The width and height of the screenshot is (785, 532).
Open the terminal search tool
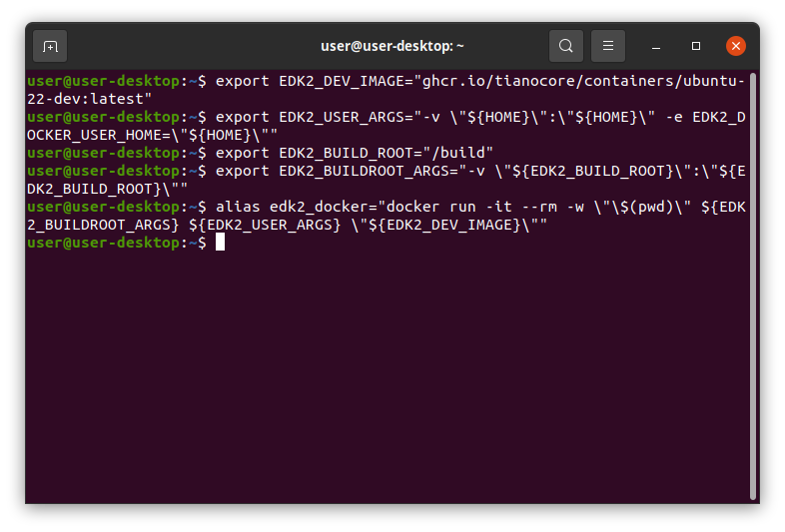tap(565, 46)
